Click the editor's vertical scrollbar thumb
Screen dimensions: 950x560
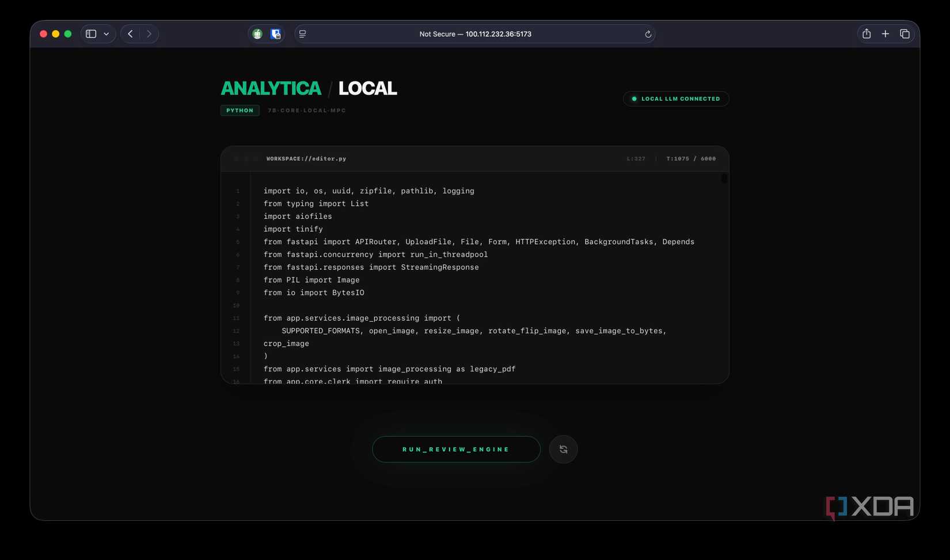click(x=724, y=178)
